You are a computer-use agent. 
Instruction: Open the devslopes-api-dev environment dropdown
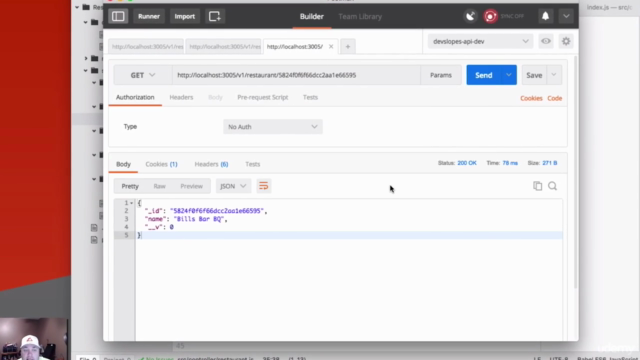click(x=480, y=41)
